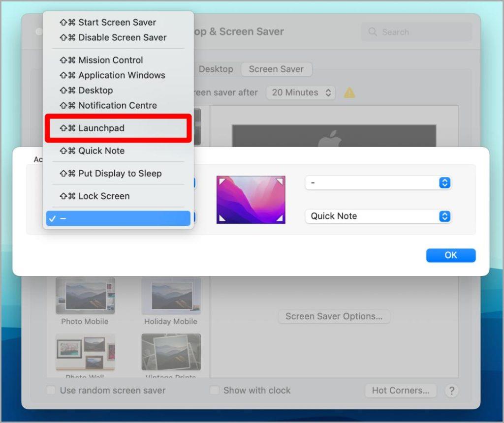Select the checked dash (none) menu item
Viewport: 504px width, 423px height.
118,218
